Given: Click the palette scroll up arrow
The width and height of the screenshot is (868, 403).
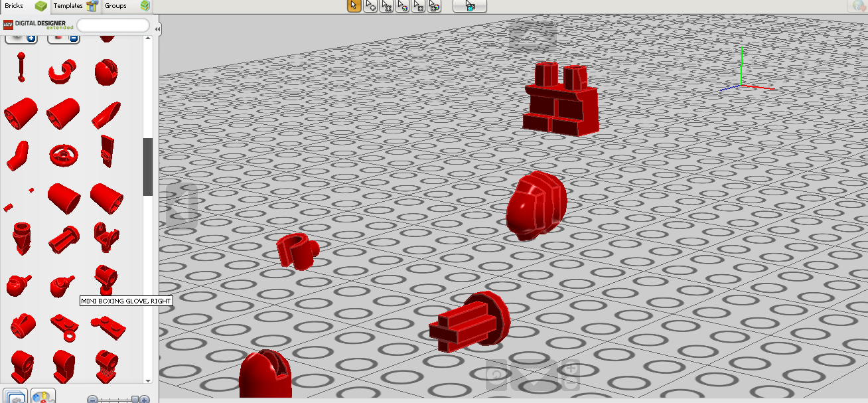Looking at the screenshot, I should pyautogui.click(x=148, y=39).
